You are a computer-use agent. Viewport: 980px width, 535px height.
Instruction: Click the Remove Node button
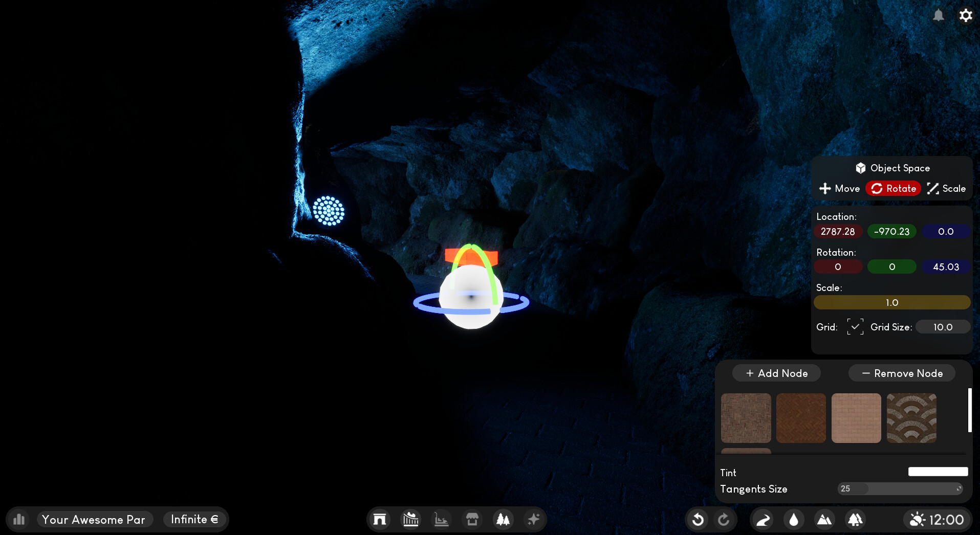point(902,373)
